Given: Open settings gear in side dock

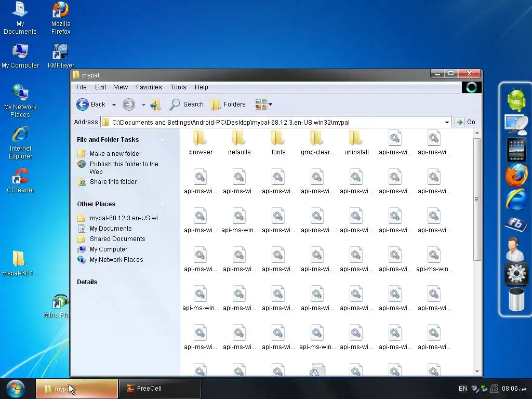Looking at the screenshot, I should click(x=516, y=273).
